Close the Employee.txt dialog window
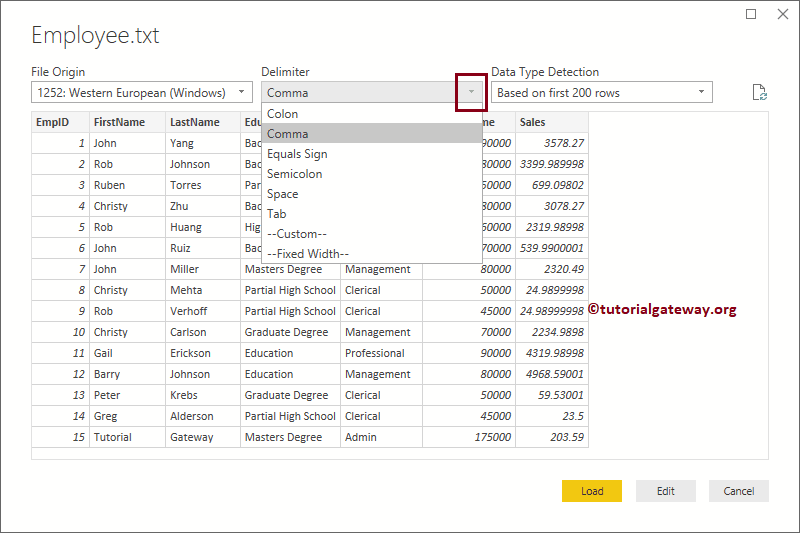Viewport: 800px width, 533px height. pyautogui.click(x=781, y=14)
